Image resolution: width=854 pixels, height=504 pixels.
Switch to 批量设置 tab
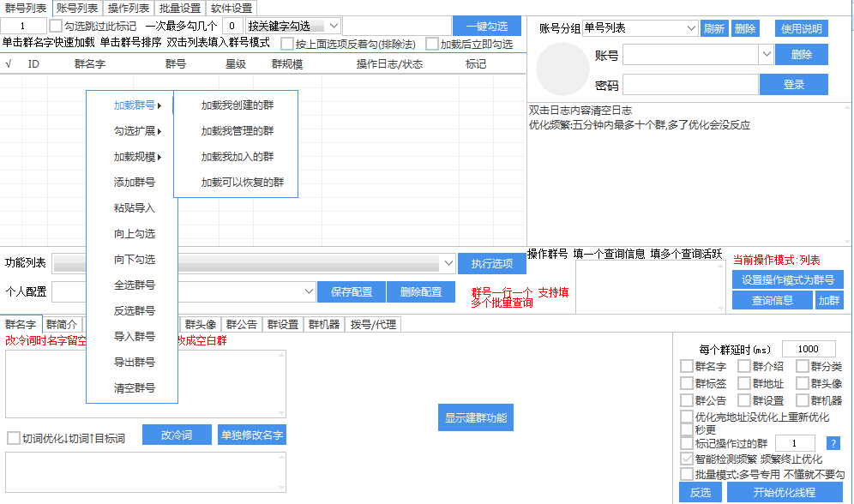(x=180, y=9)
